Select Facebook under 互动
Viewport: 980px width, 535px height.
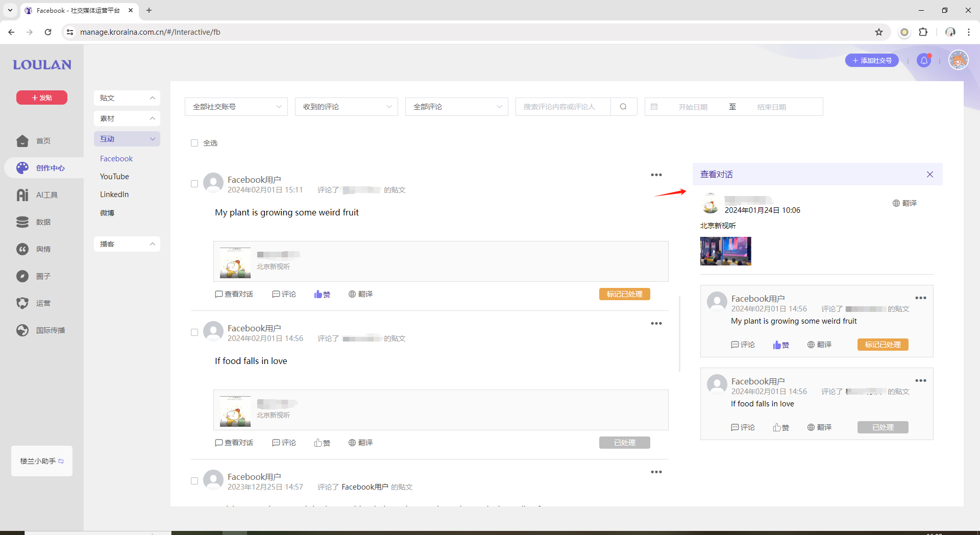116,159
